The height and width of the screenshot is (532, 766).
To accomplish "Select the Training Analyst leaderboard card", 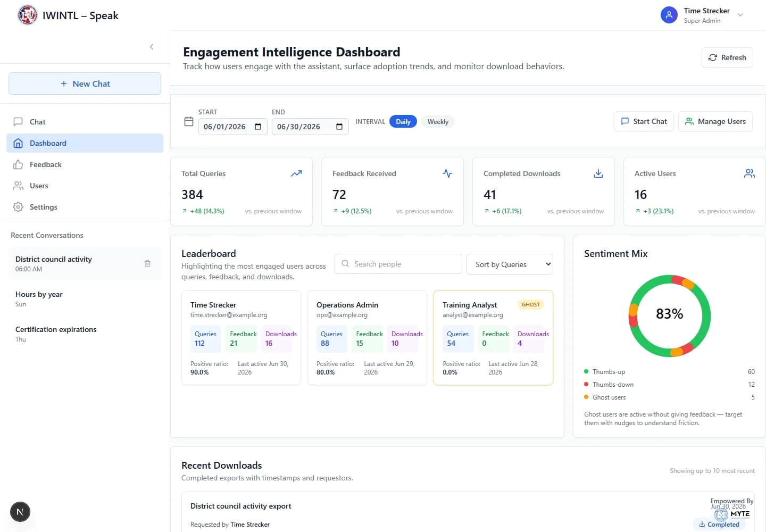I will [x=493, y=338].
